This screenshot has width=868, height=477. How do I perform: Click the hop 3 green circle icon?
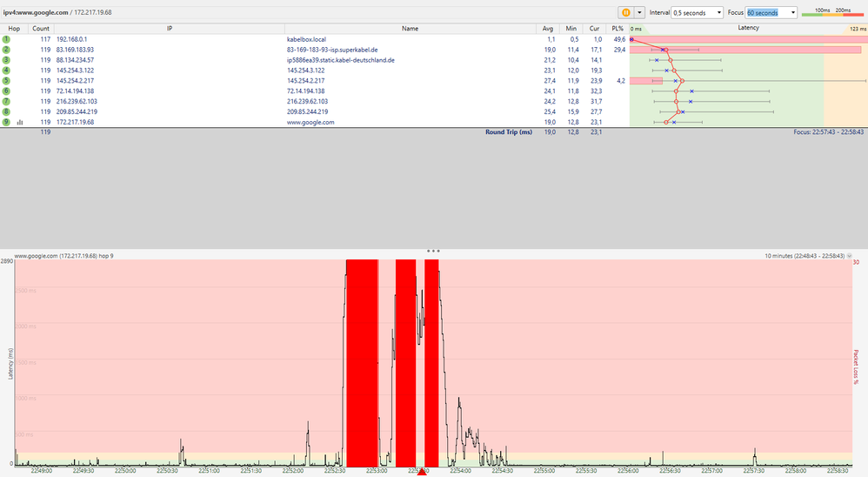point(6,60)
